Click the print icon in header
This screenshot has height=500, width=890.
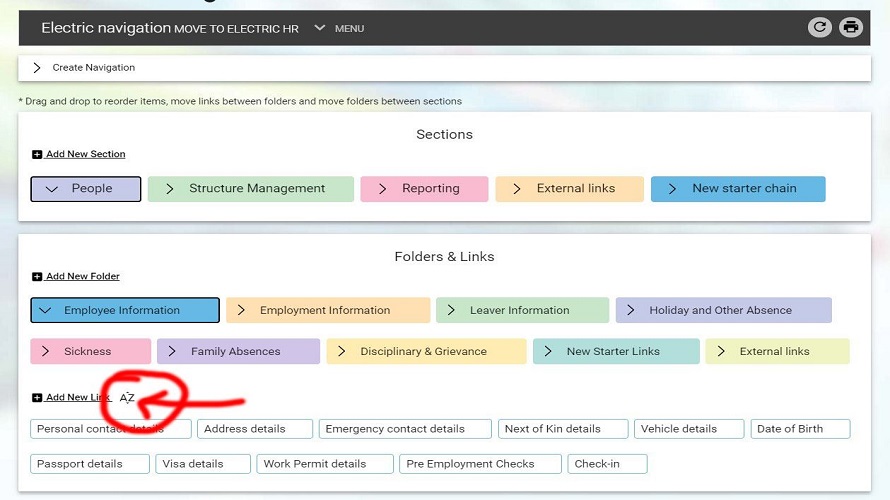(851, 27)
